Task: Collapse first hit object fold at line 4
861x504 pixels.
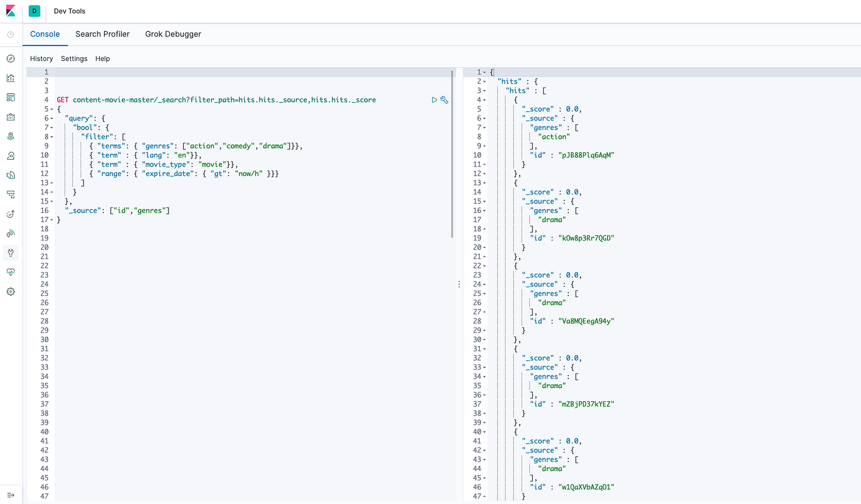Action: tap(486, 100)
